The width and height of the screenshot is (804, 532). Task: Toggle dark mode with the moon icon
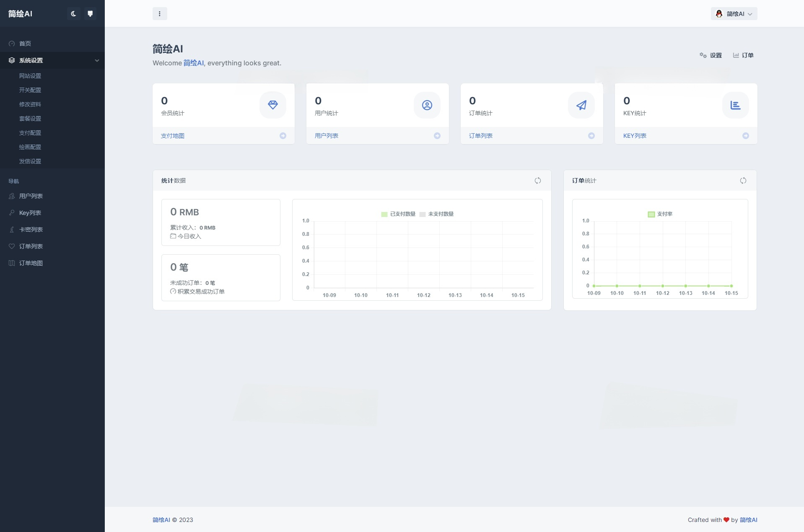(73, 13)
